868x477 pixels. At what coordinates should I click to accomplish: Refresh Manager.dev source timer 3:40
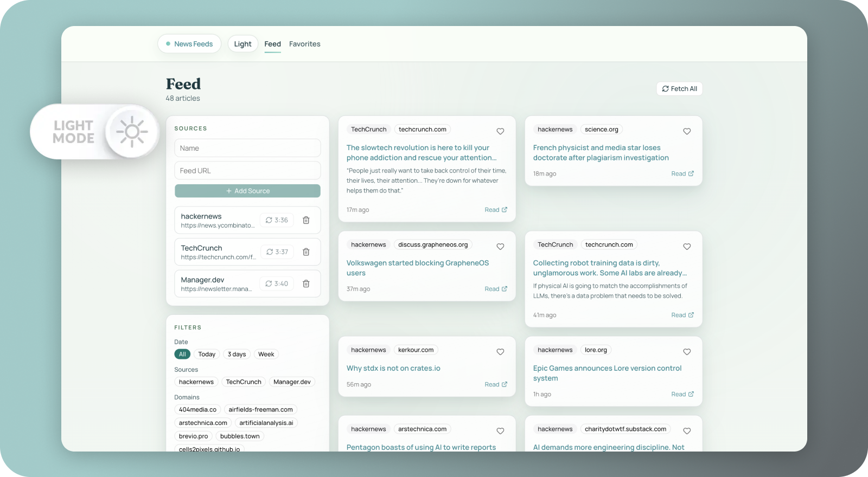point(277,283)
